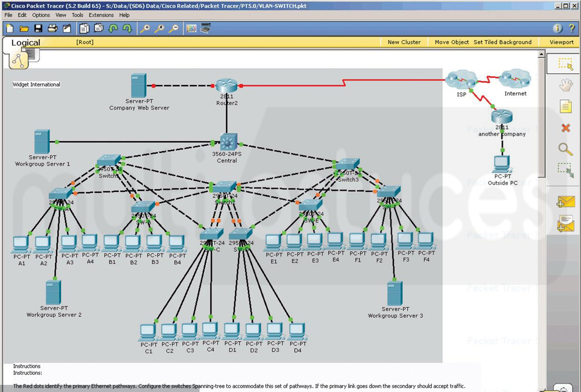Click the workspace vertical scrollbar up arrow
Viewport: 581px width, 392px height.
tap(541, 55)
